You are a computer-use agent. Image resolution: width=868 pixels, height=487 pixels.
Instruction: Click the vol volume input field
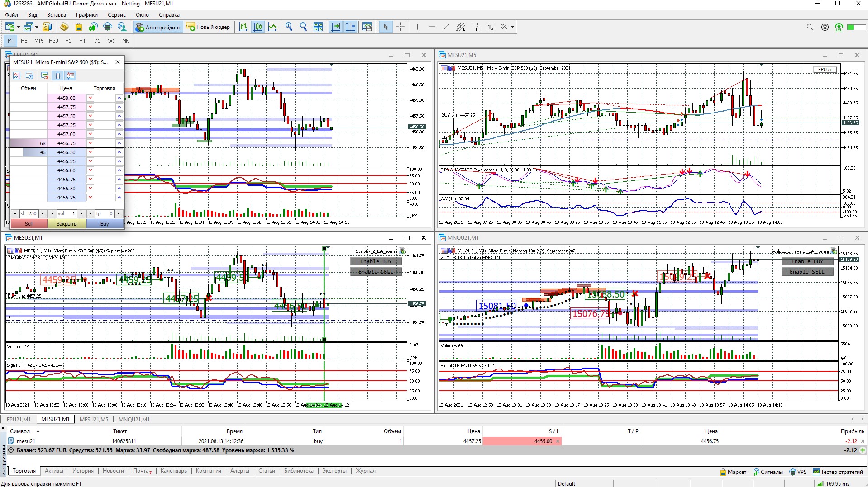(66, 213)
